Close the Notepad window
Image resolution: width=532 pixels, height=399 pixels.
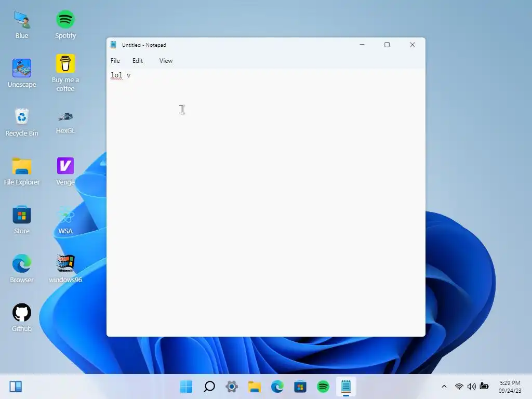pos(412,45)
